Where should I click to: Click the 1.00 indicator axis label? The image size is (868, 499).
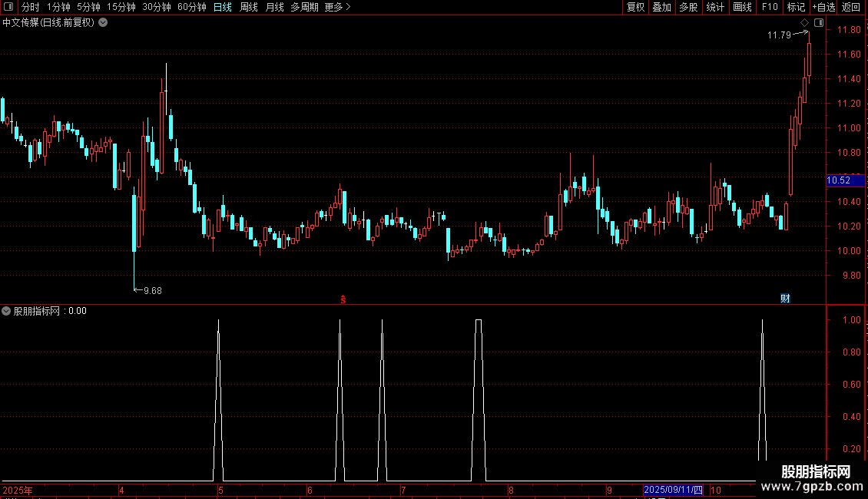point(851,320)
